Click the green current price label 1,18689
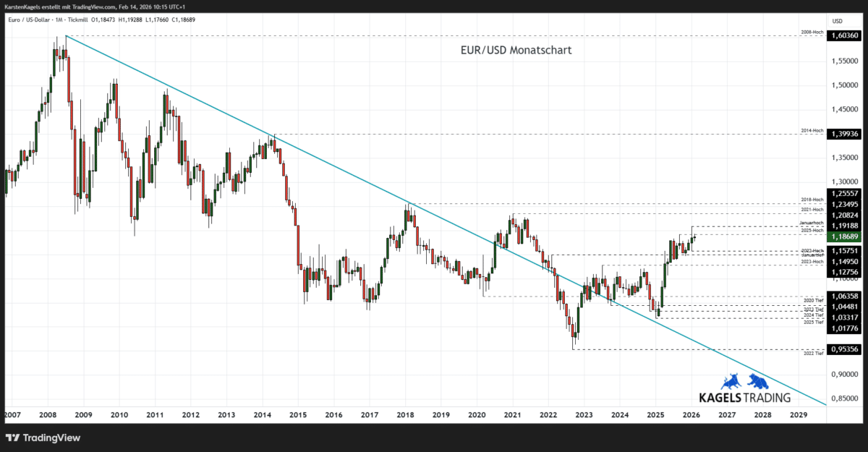Screen dimensions: 868x452 pos(843,236)
